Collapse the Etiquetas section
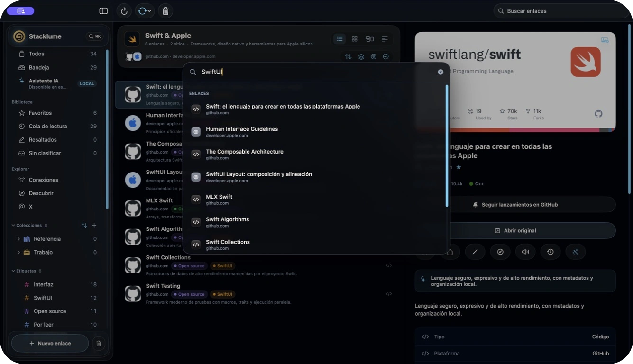Viewport: 633px width, 364px height. point(13,271)
